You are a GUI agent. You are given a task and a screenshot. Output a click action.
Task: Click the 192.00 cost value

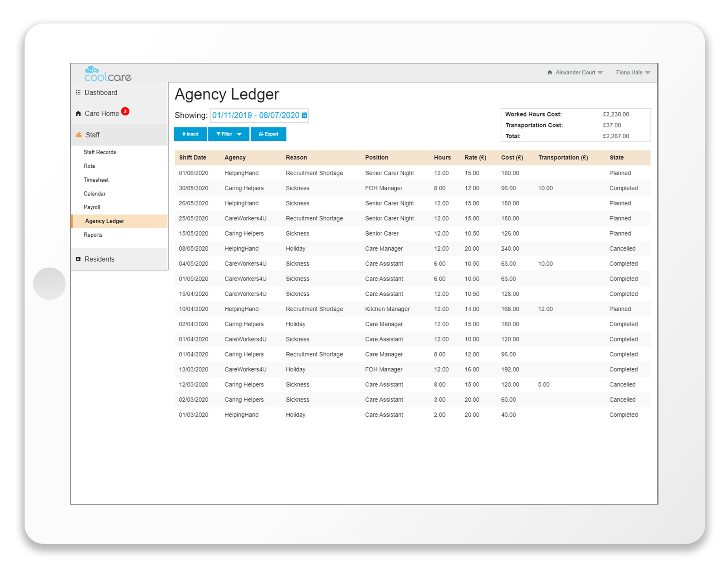coord(510,369)
